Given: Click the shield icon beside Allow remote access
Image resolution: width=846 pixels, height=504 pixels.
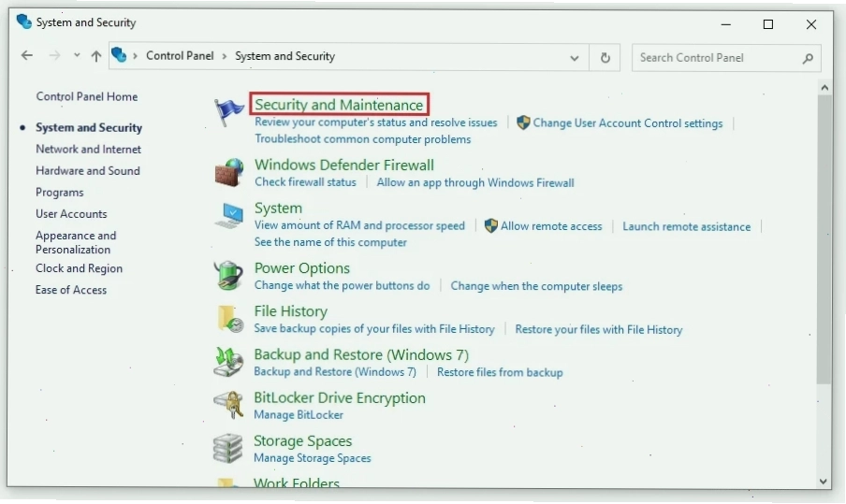Looking at the screenshot, I should [x=491, y=226].
